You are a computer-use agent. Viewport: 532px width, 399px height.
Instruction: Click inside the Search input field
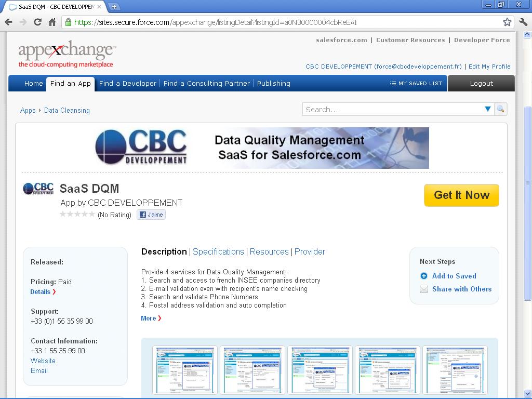click(x=392, y=109)
